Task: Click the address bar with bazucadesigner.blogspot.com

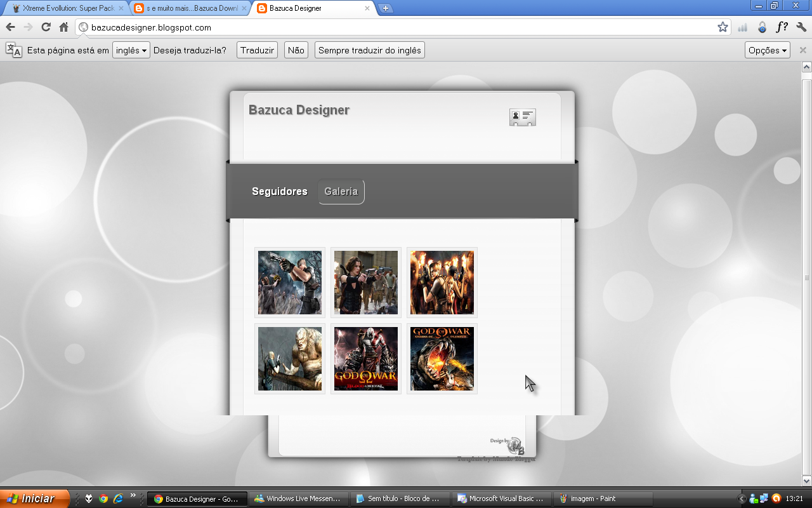Action: point(402,27)
